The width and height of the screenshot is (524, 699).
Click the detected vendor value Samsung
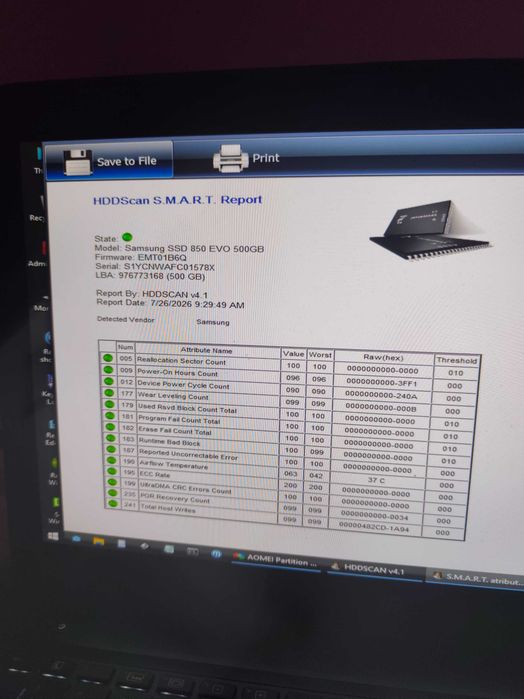(213, 322)
